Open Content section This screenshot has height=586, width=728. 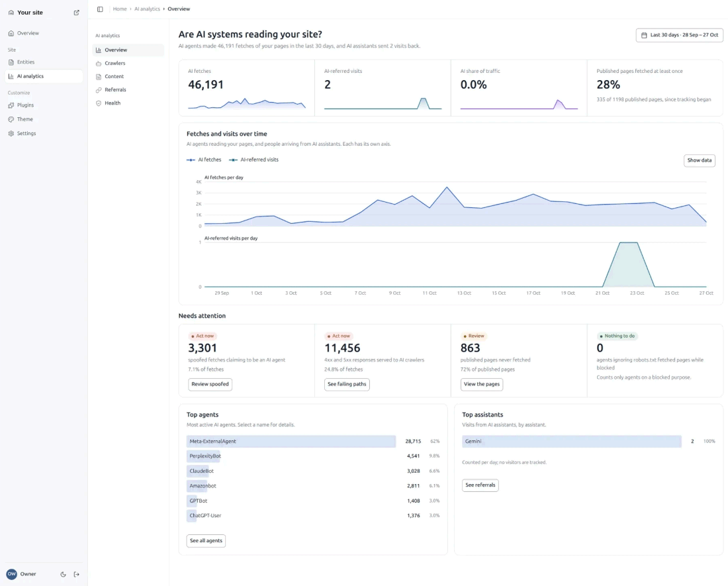128,77
